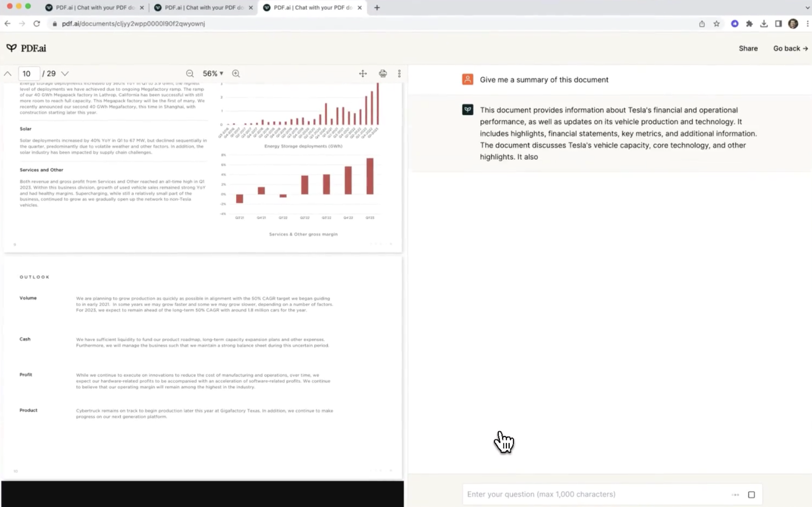Viewport: 812px width, 507px height.
Task: Click the Q1'23 bar in gross margin chart
Action: coord(370,176)
